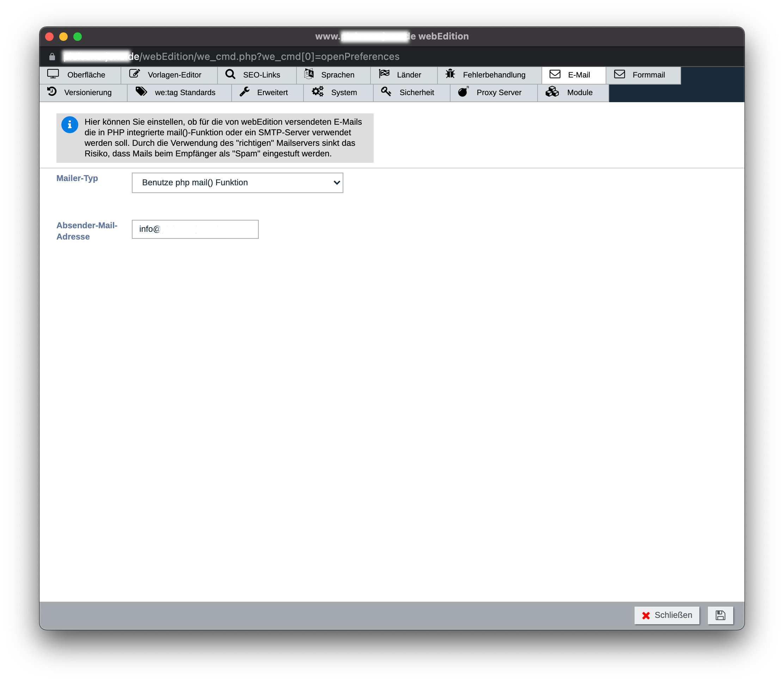Select the SEO-Links tab
This screenshot has width=784, height=682.
coord(257,75)
